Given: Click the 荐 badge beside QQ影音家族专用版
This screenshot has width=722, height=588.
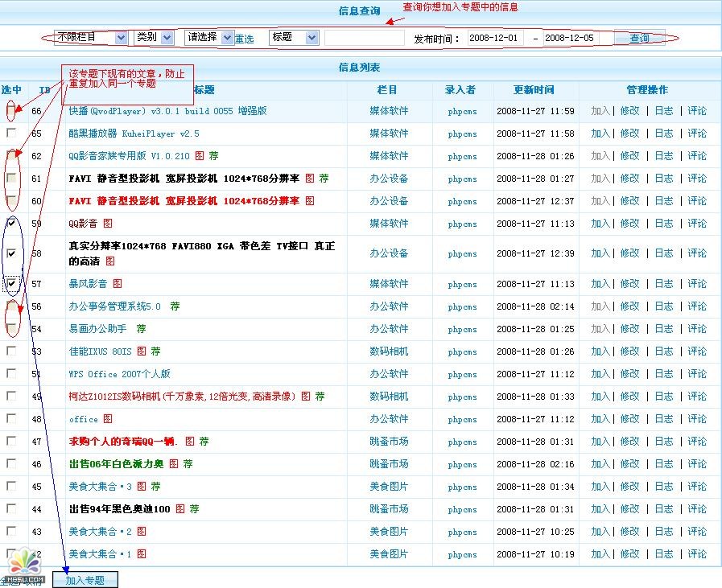Looking at the screenshot, I should pyautogui.click(x=213, y=156).
